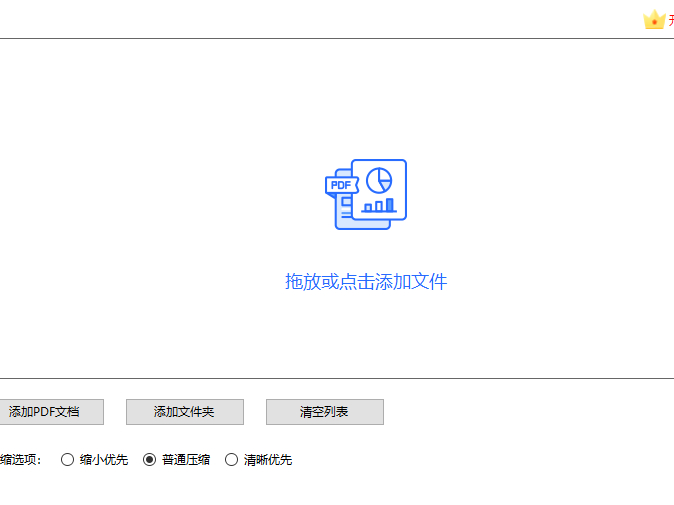Click the PDF document icon in center
This screenshot has height=505, width=674.
tap(366, 194)
